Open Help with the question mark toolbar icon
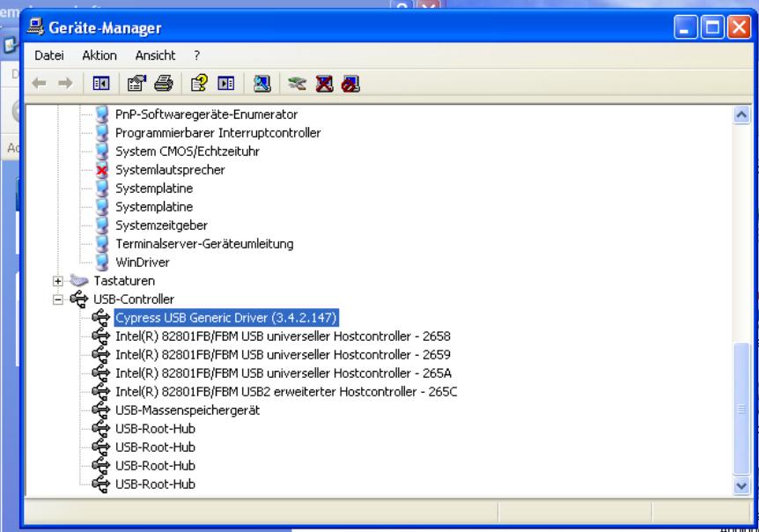The image size is (759, 532). [x=199, y=84]
